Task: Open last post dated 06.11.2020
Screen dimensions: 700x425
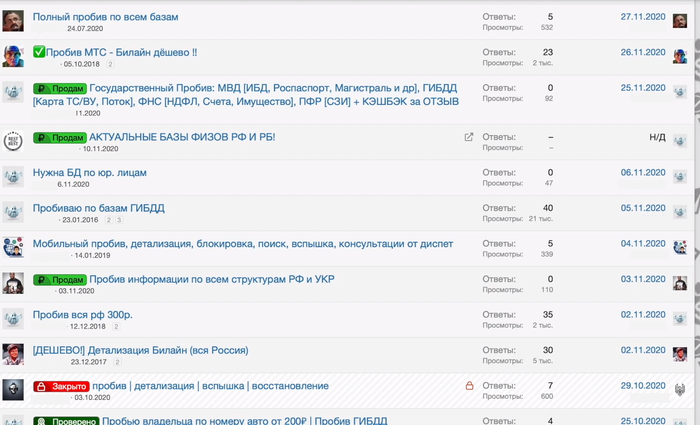Action: [x=643, y=173]
